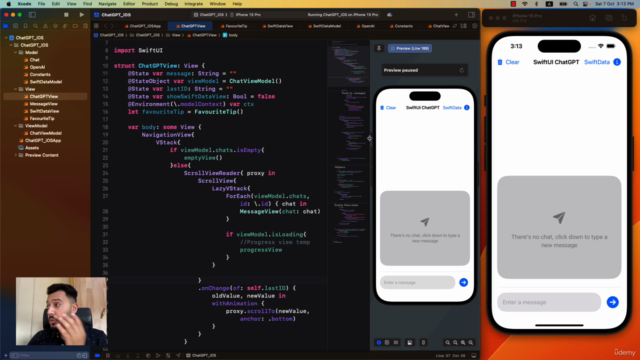Screen dimensions: 640x360
Task: Zoom out the canvas preview
Action: coord(447,342)
